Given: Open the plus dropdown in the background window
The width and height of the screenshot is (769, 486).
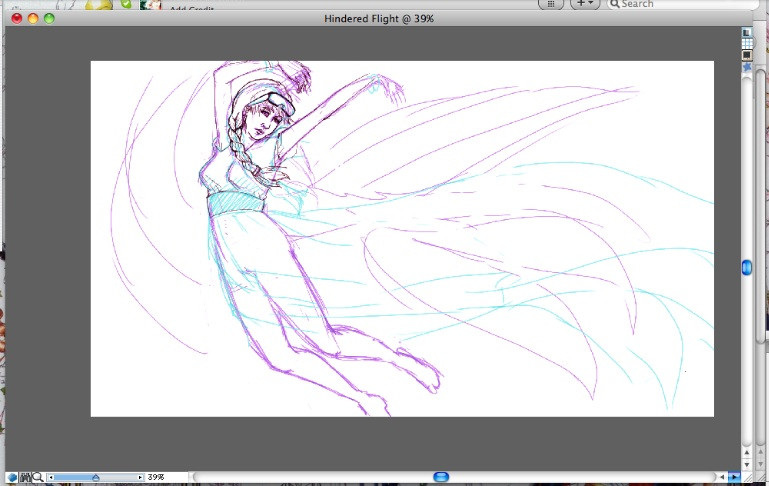Looking at the screenshot, I should click(585, 4).
